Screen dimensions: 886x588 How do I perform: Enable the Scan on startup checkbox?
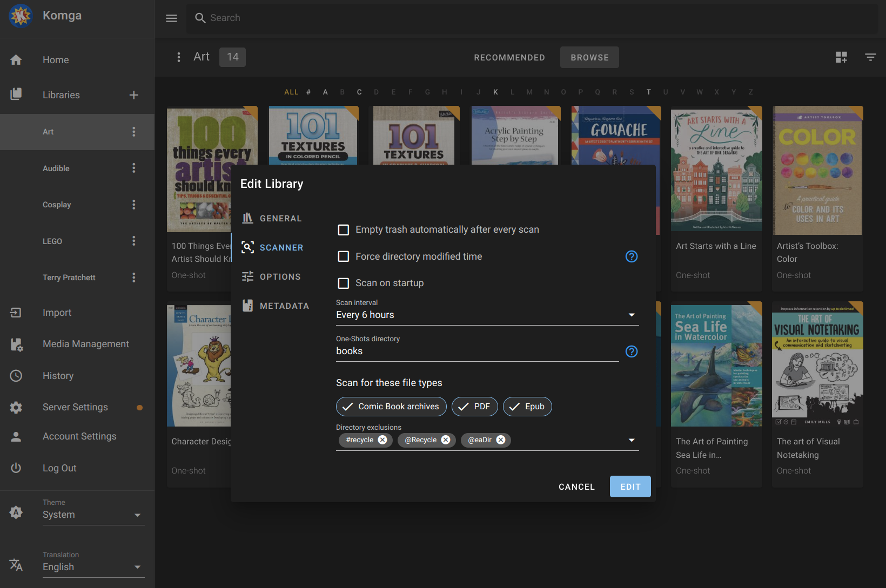point(344,283)
